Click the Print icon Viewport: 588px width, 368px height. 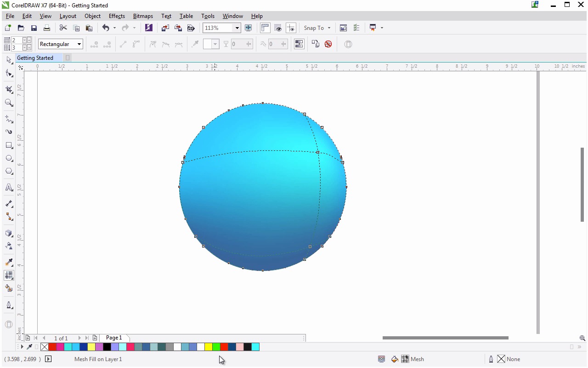(x=46, y=28)
